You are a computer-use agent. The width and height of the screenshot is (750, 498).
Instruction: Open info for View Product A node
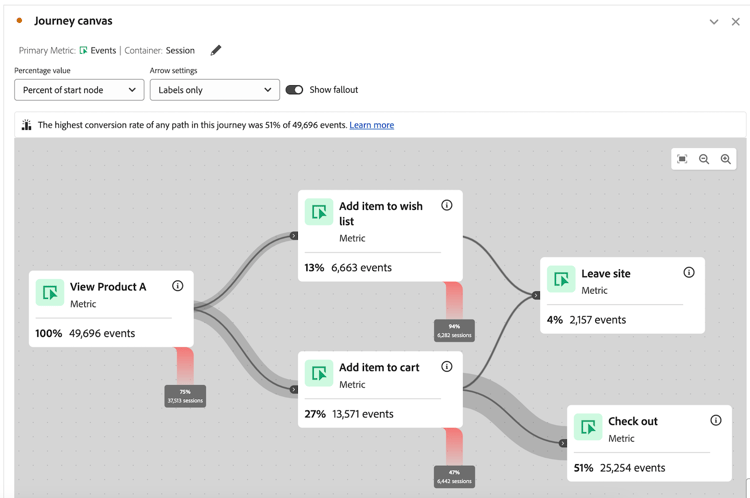click(x=177, y=286)
